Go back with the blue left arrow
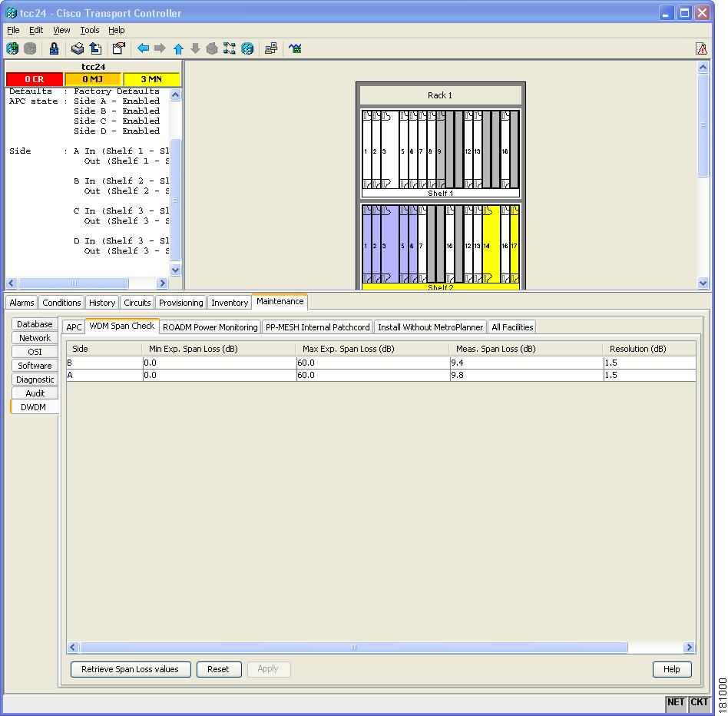This screenshot has width=728, height=716. click(143, 48)
